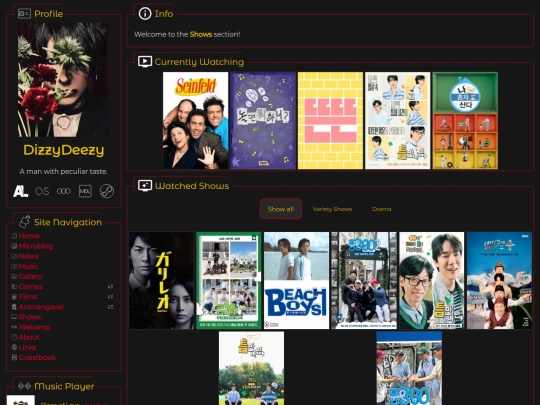Click the icon beside Music link
This screenshot has width=540, height=405.
pyautogui.click(x=14, y=267)
